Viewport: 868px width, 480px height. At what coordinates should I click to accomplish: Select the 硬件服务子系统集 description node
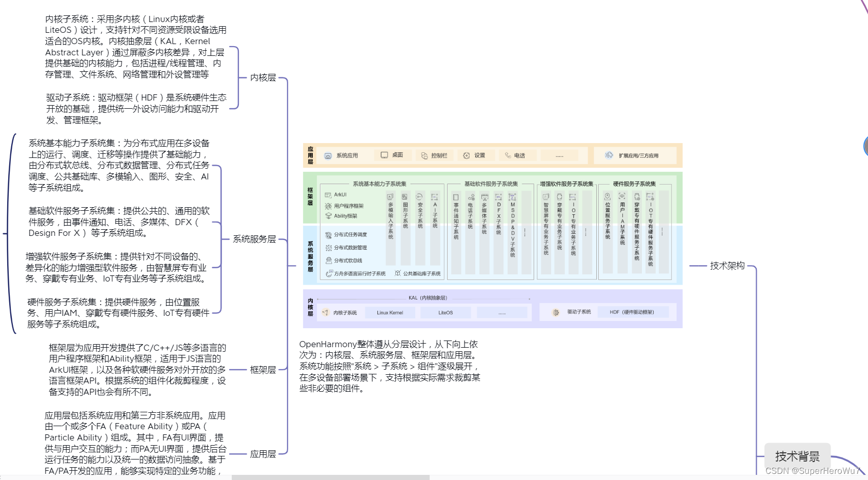[118, 313]
